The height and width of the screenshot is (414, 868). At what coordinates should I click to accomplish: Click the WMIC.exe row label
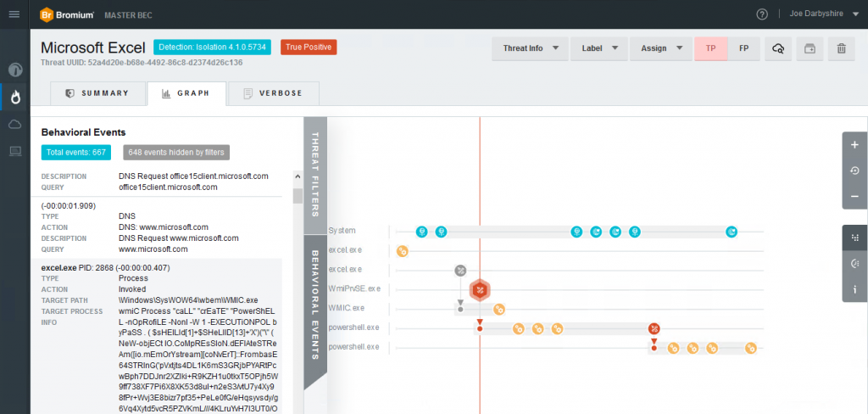click(x=347, y=308)
